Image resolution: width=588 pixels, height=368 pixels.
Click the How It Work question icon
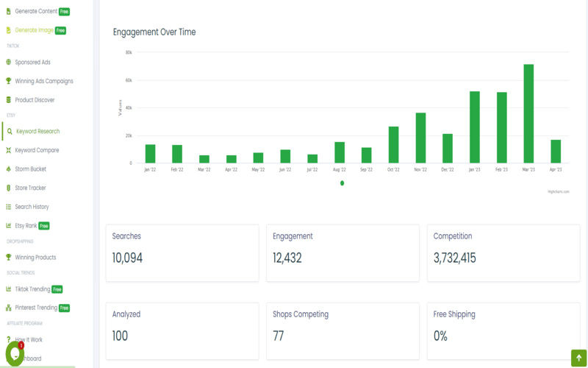[x=9, y=339]
